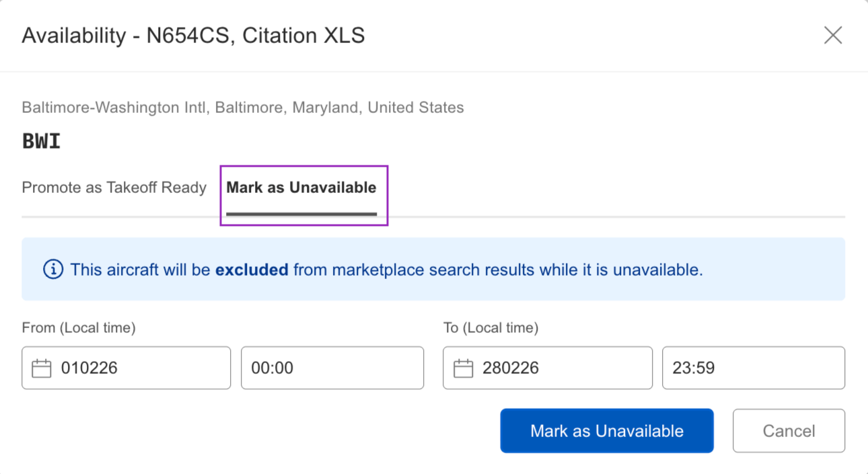868x474 pixels.
Task: Switch to the Promote as Takeoff Ready tab
Action: (114, 188)
